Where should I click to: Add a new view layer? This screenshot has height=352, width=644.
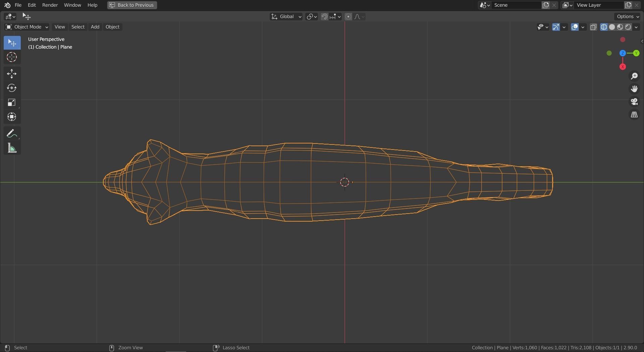pos(628,5)
